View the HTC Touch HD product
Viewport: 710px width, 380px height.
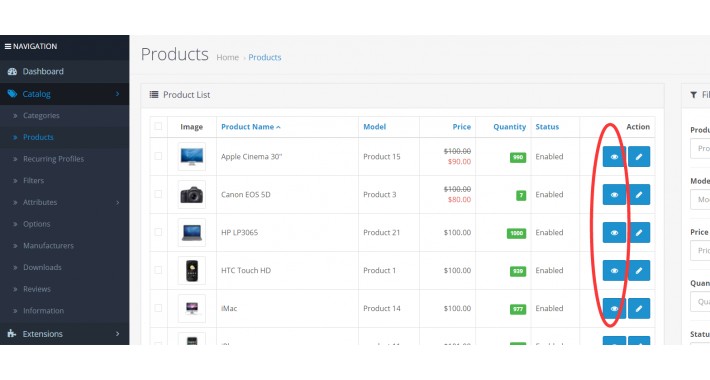coord(614,270)
